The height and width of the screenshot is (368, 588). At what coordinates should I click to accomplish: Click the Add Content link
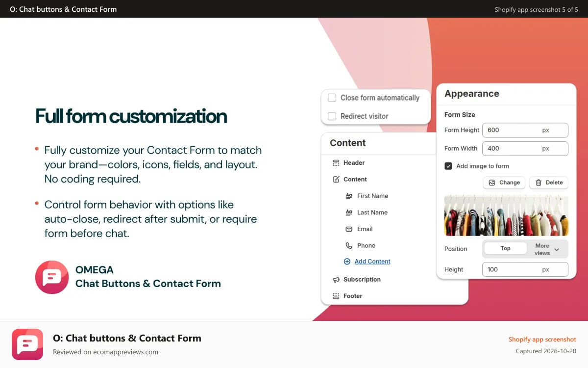point(372,262)
